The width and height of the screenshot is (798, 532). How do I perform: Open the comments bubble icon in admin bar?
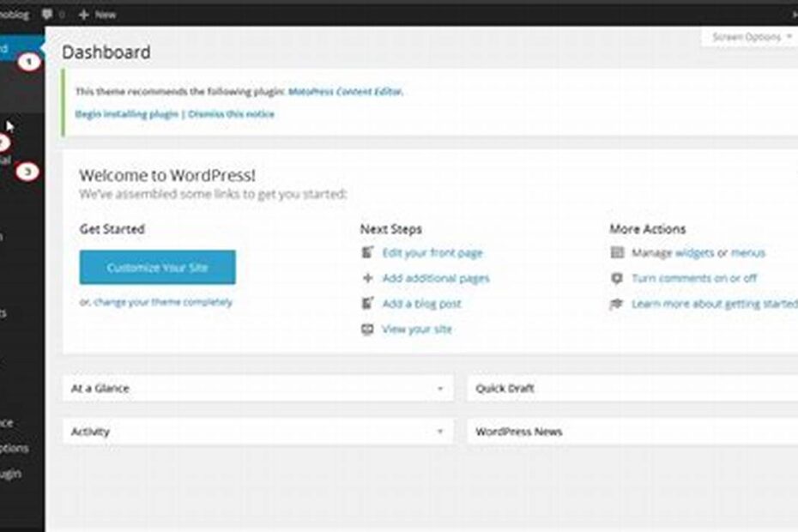tap(47, 15)
